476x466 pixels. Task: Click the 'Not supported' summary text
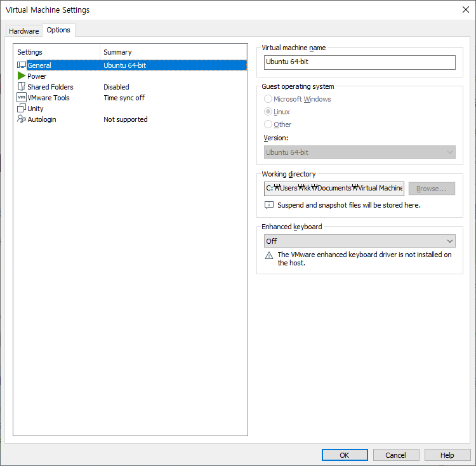coord(126,119)
